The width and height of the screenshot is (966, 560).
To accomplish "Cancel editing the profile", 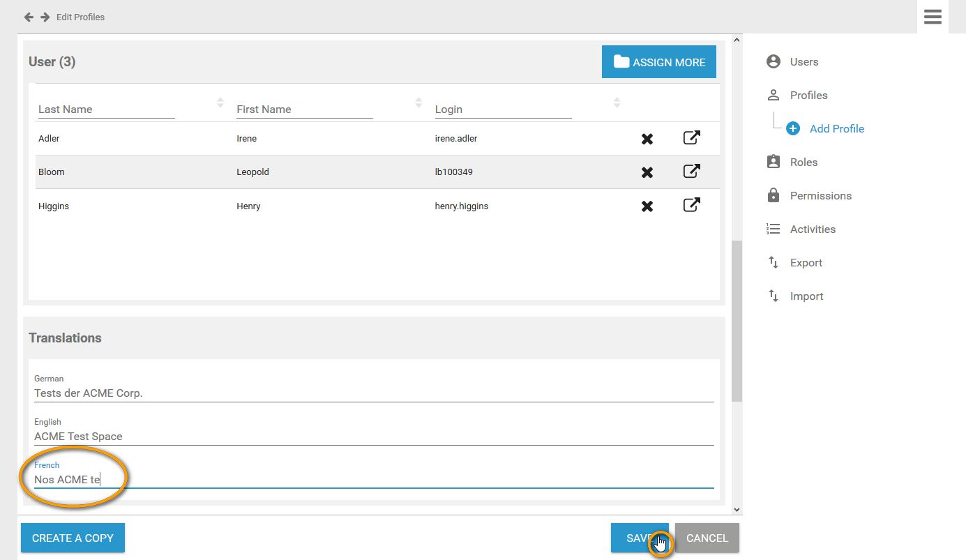I will 707,538.
